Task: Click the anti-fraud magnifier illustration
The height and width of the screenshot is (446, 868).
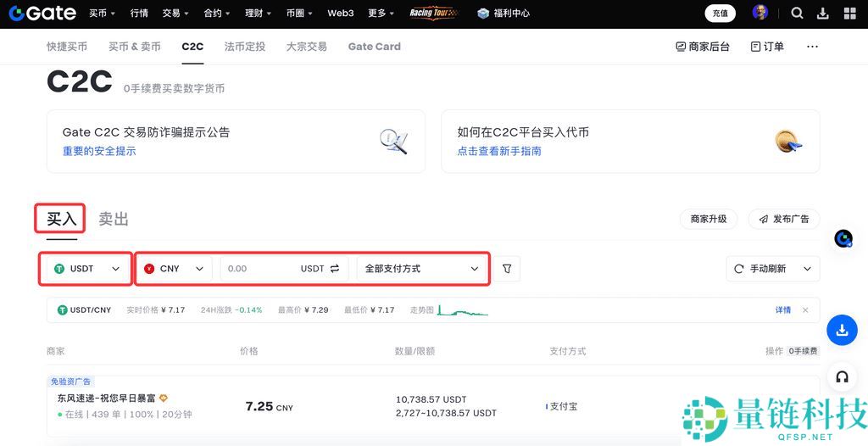Action: [x=393, y=142]
